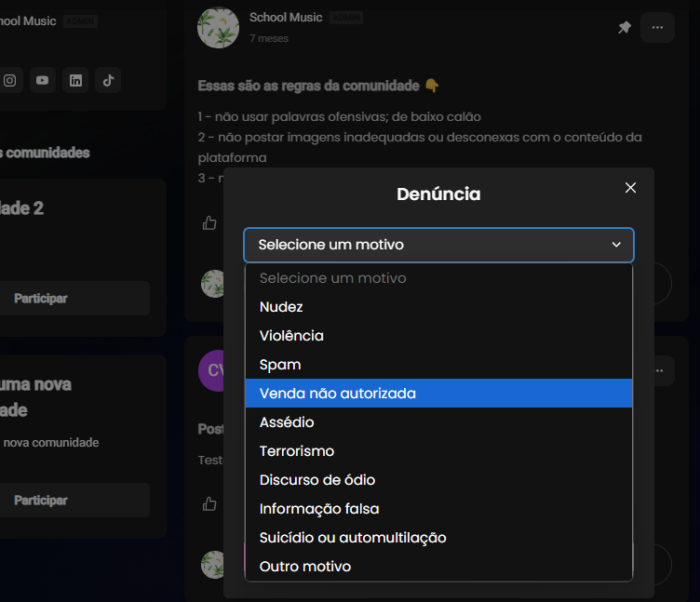Screen dimensions: 700x602
Task: Collapse the Selecione um motivo dropdown
Action: coord(438,245)
